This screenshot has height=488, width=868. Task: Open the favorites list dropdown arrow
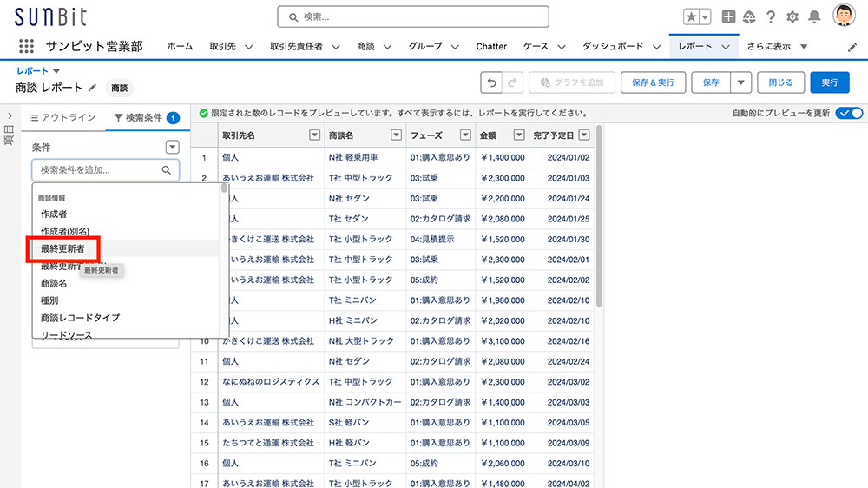pos(705,17)
